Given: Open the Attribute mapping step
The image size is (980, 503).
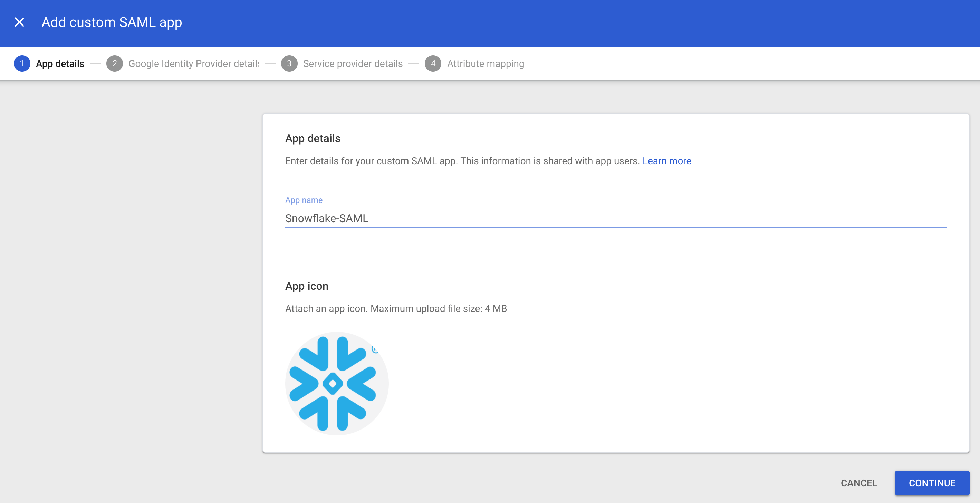Looking at the screenshot, I should click(486, 63).
